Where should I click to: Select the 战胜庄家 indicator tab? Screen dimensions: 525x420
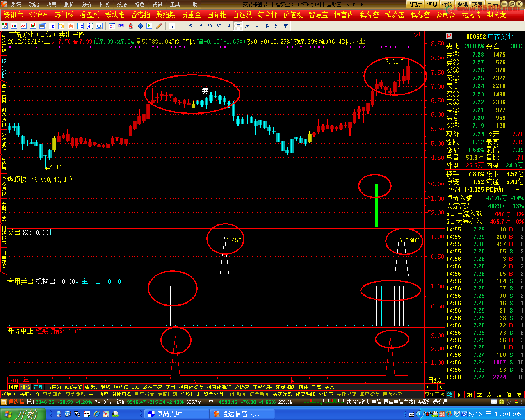click(152, 387)
